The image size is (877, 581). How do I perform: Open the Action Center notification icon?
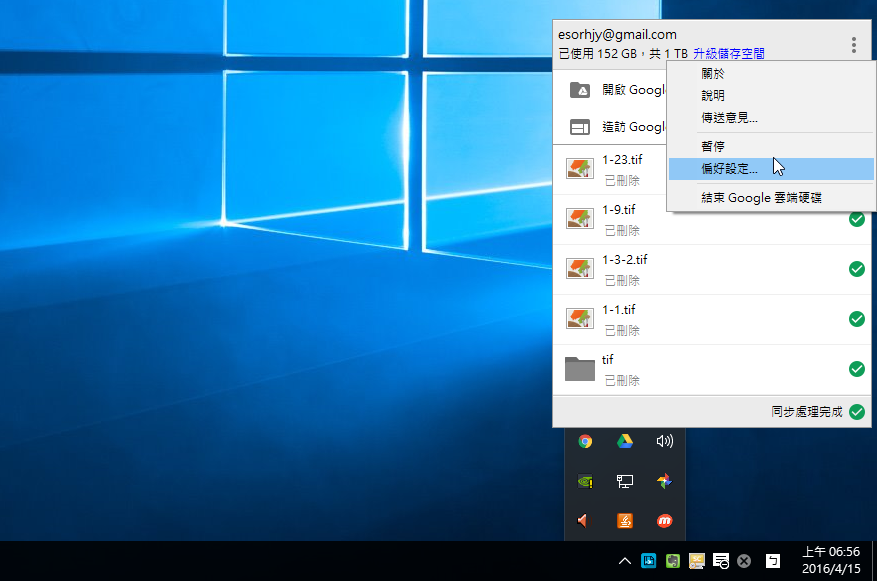pyautogui.click(x=721, y=561)
